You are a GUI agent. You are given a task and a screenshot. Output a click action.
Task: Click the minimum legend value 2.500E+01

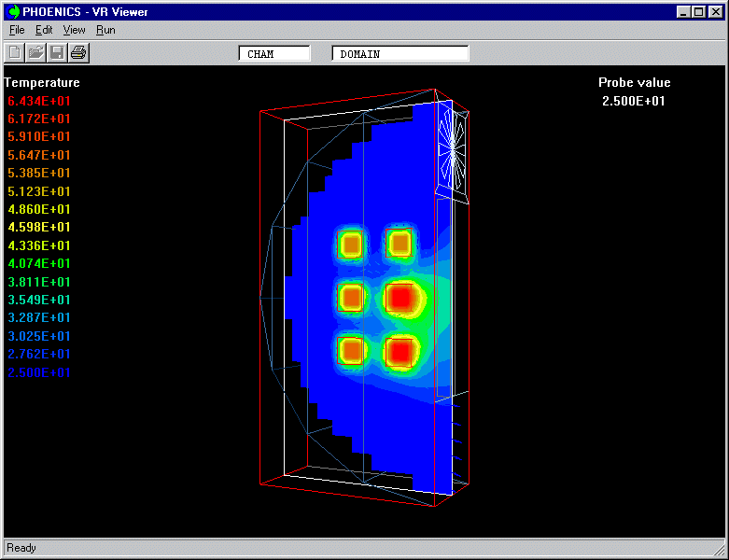(38, 372)
